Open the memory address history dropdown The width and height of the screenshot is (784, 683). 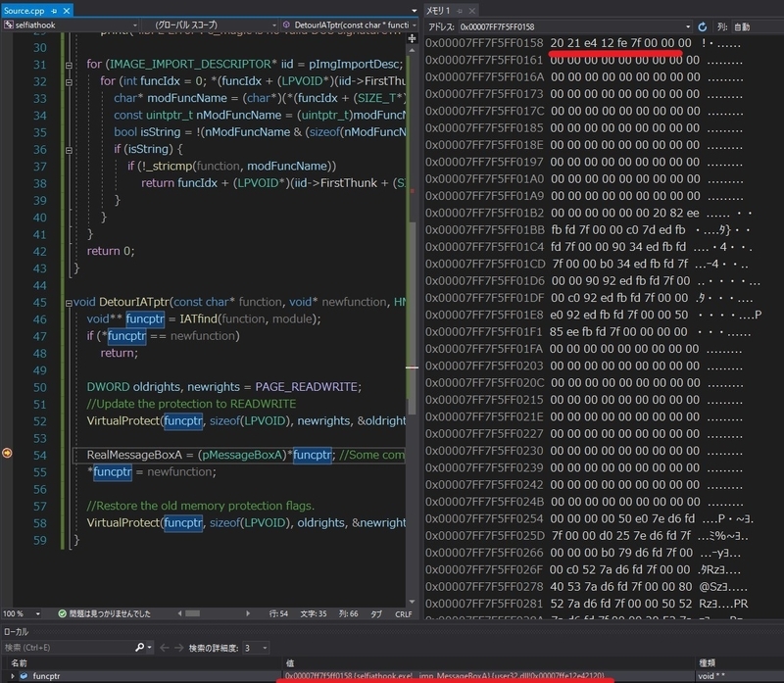pyautogui.click(x=688, y=27)
